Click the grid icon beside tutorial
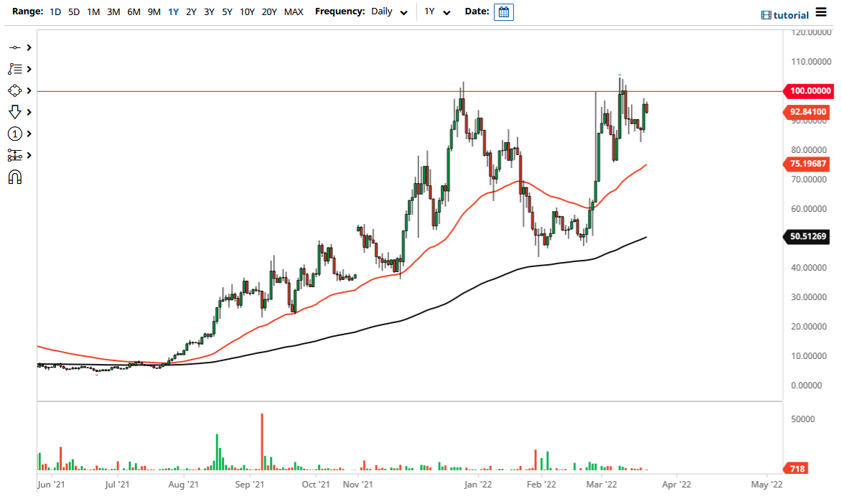 point(767,14)
